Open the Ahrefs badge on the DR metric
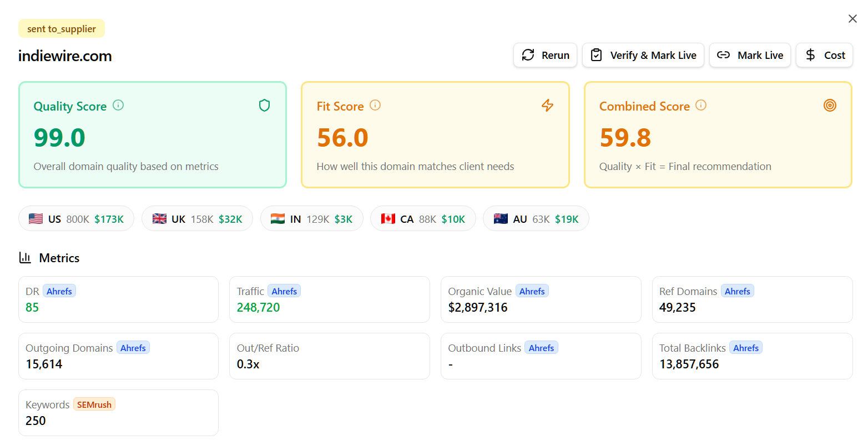This screenshot has width=868, height=440. pyautogui.click(x=59, y=291)
